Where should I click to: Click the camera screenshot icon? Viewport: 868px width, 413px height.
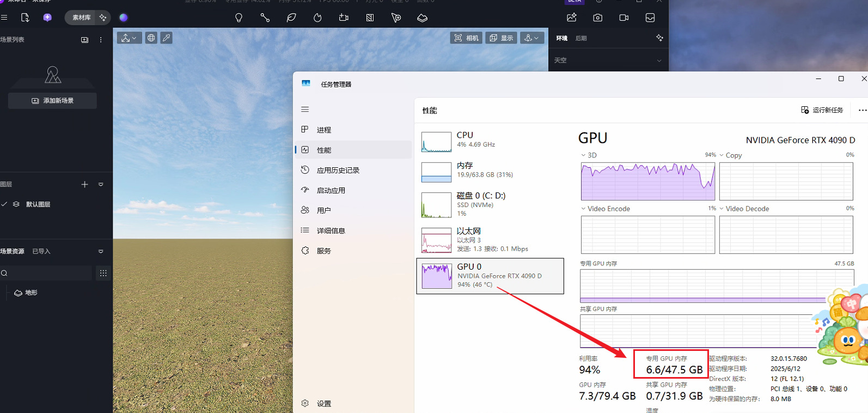tap(598, 17)
